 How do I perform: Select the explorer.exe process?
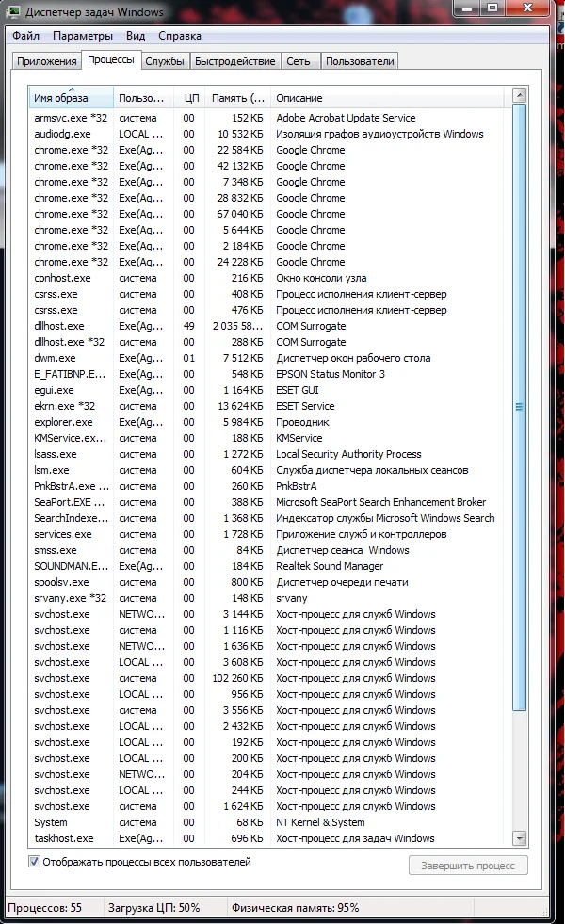[268, 422]
